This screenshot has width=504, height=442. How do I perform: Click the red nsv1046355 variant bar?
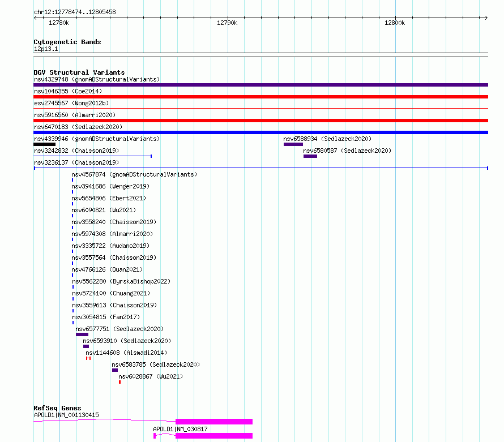click(260, 97)
